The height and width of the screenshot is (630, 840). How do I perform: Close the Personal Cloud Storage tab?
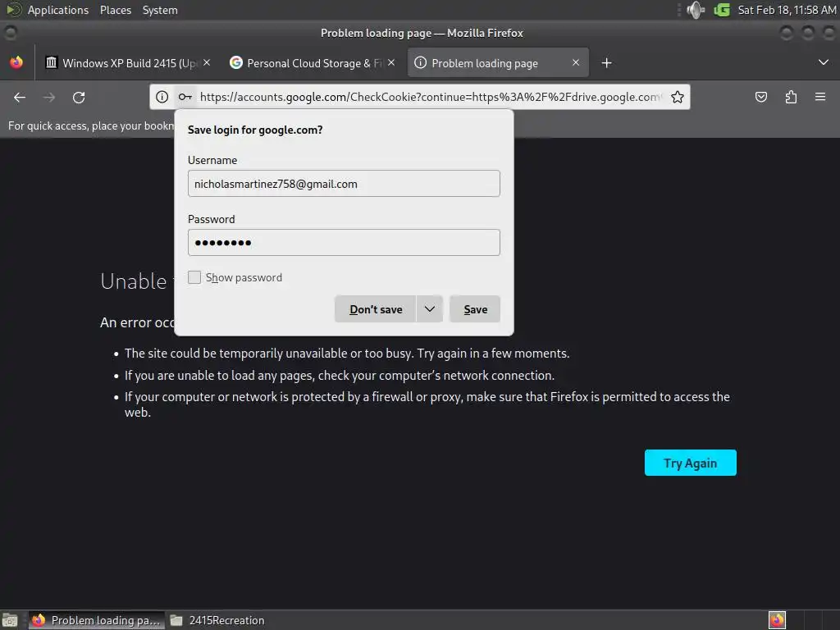point(391,62)
